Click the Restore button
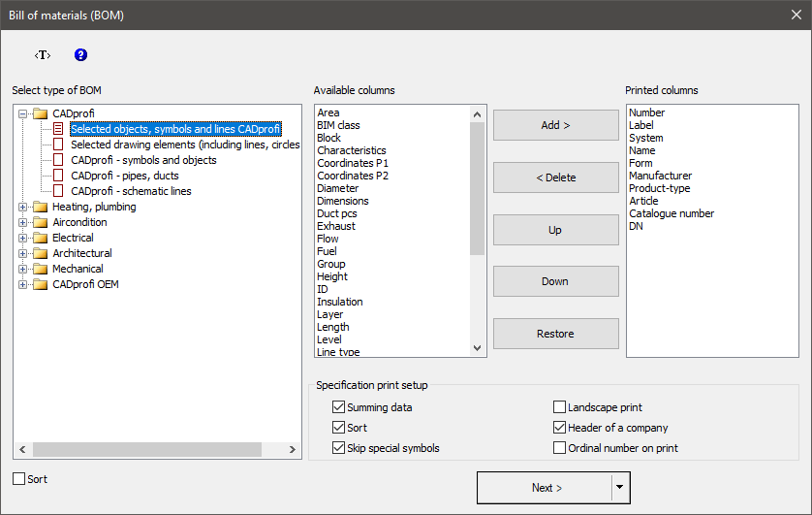The image size is (812, 515). (555, 334)
